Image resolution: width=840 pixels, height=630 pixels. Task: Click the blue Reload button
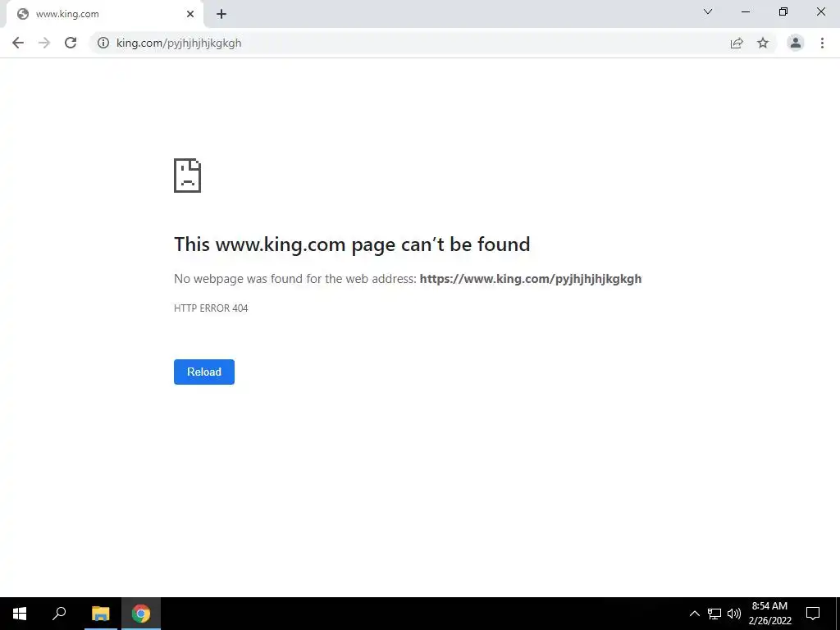click(x=204, y=372)
